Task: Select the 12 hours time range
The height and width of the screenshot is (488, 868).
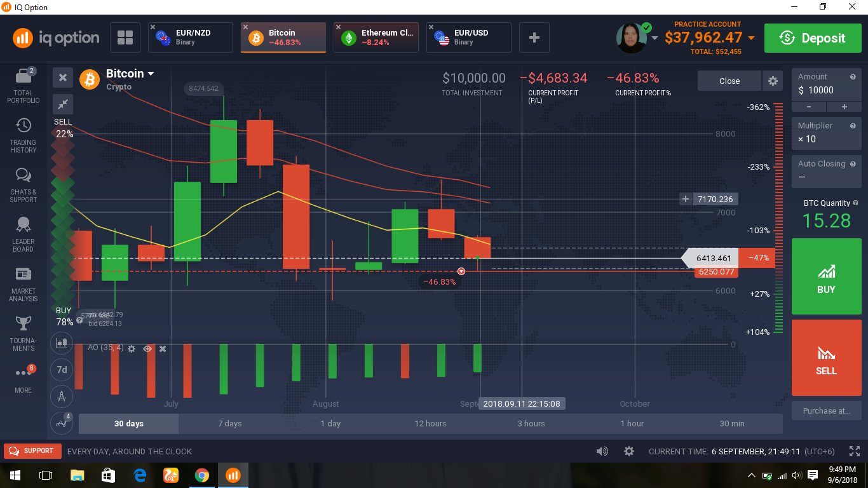Action: (431, 424)
